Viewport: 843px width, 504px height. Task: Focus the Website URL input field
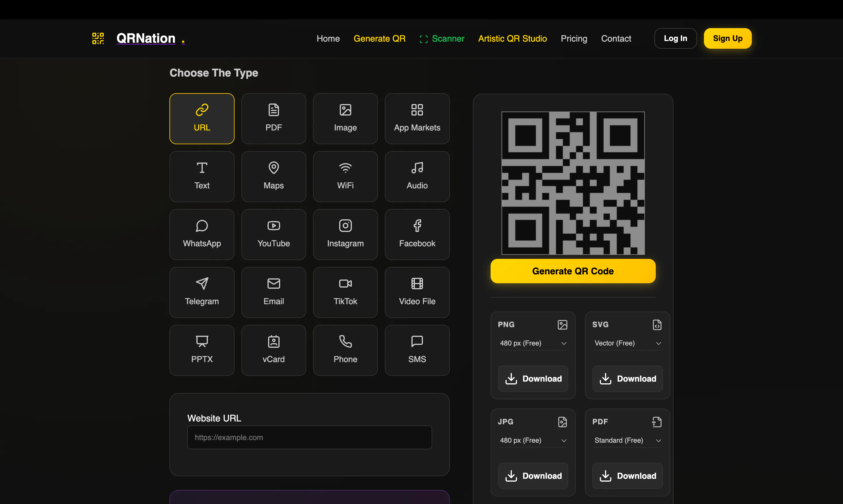tap(309, 437)
